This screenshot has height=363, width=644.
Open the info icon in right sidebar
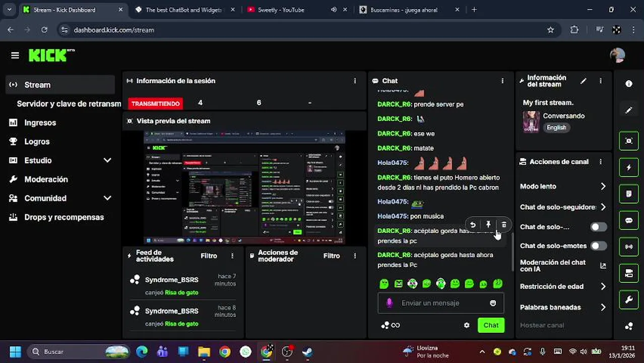(x=628, y=84)
